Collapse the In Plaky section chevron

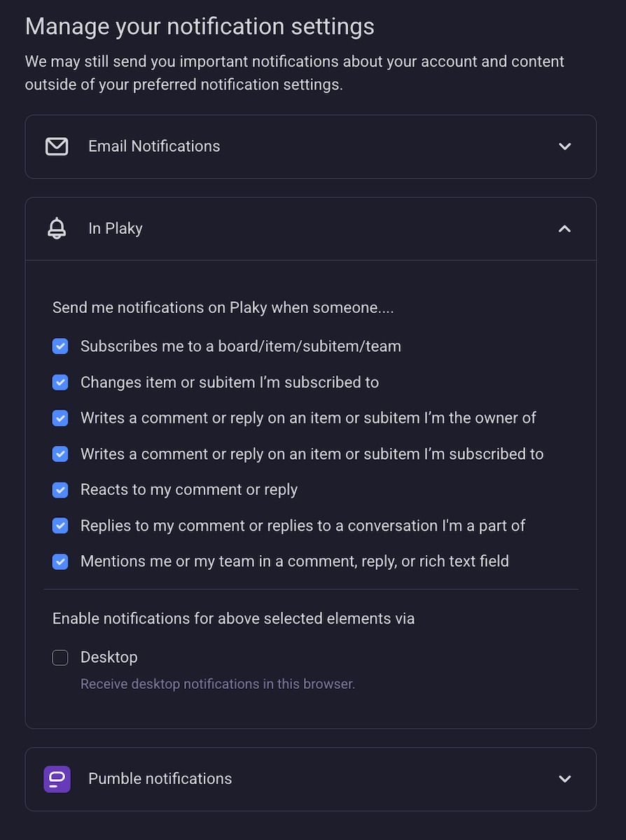[564, 228]
